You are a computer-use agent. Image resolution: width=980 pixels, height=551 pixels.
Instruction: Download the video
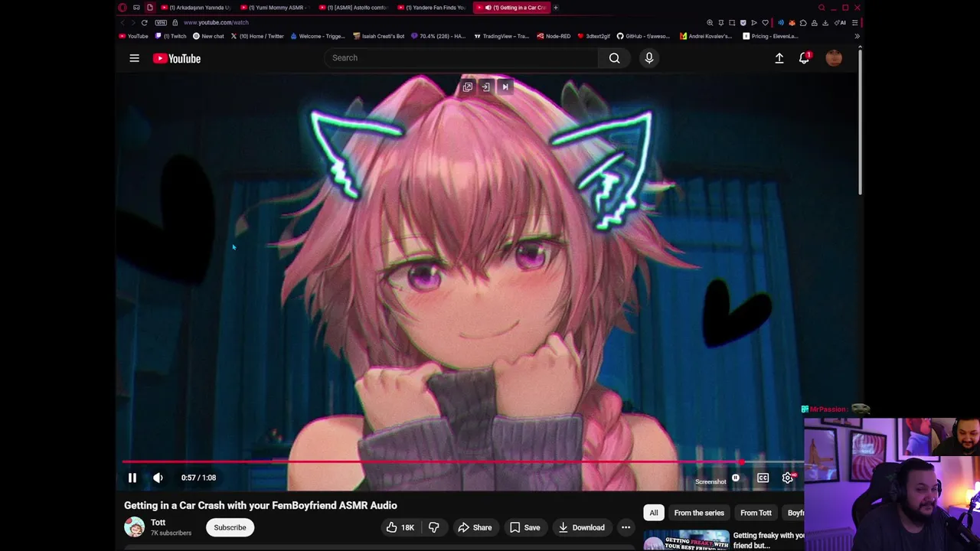tap(582, 527)
